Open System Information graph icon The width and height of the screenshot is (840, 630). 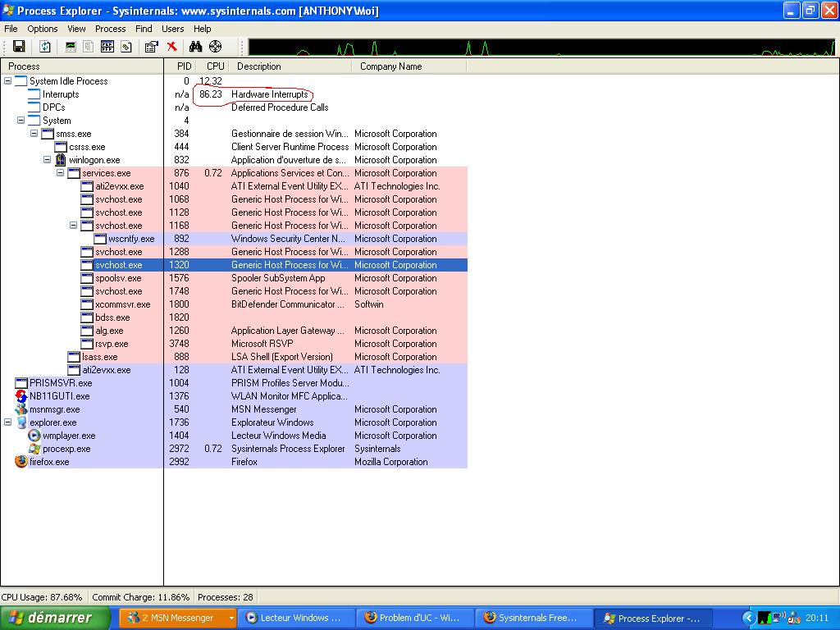(x=71, y=47)
